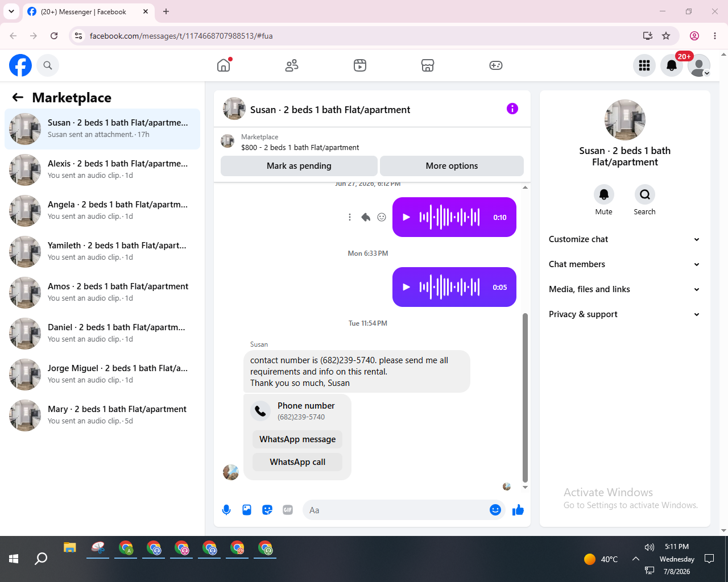Open the Daniel conversation in the list

tap(102, 334)
